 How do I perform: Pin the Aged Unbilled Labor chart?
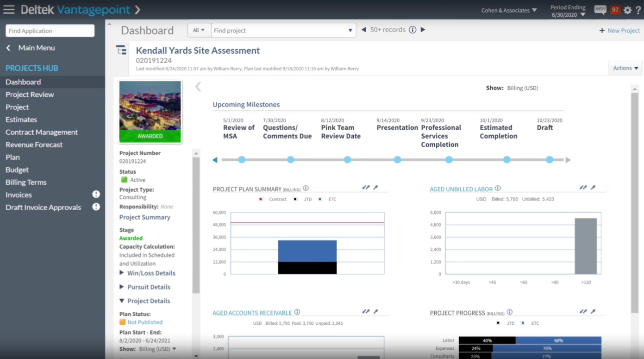tap(593, 188)
